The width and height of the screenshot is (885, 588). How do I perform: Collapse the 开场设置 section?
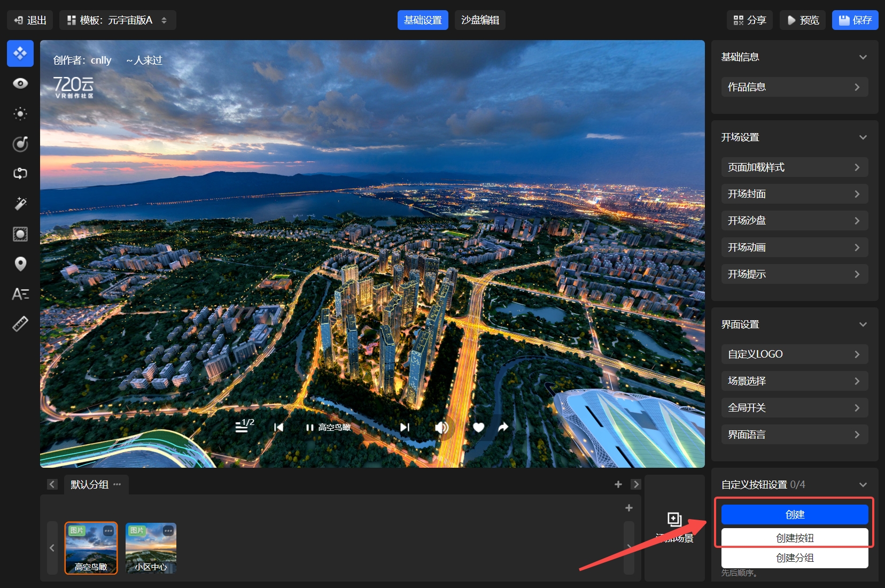(x=863, y=137)
